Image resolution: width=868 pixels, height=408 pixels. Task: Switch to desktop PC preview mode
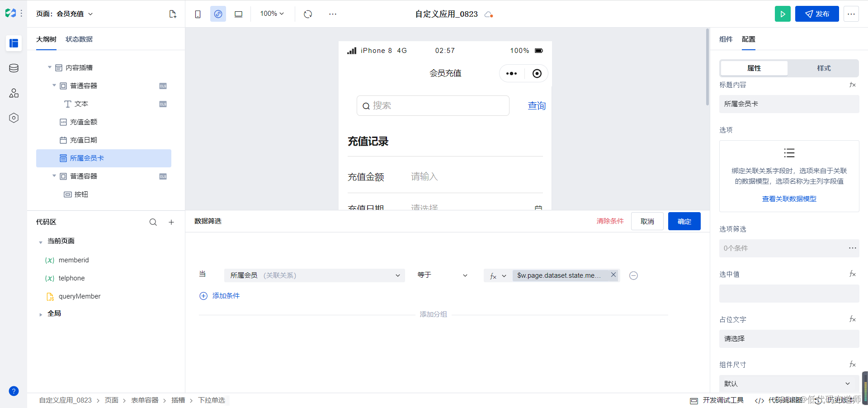238,14
